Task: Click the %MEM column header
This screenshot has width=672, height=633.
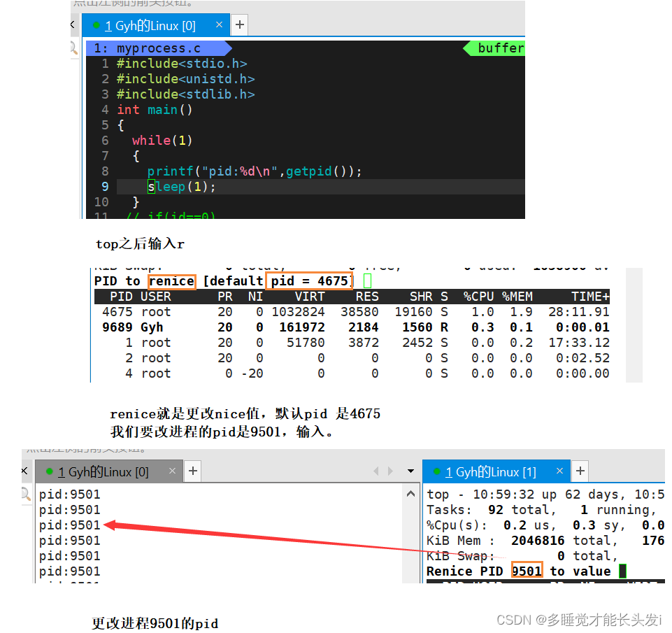Action: (517, 297)
